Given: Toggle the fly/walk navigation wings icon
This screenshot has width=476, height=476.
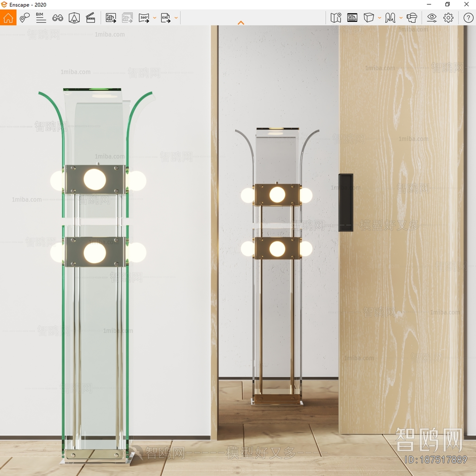Looking at the screenshot, I should pyautogui.click(x=390, y=18).
